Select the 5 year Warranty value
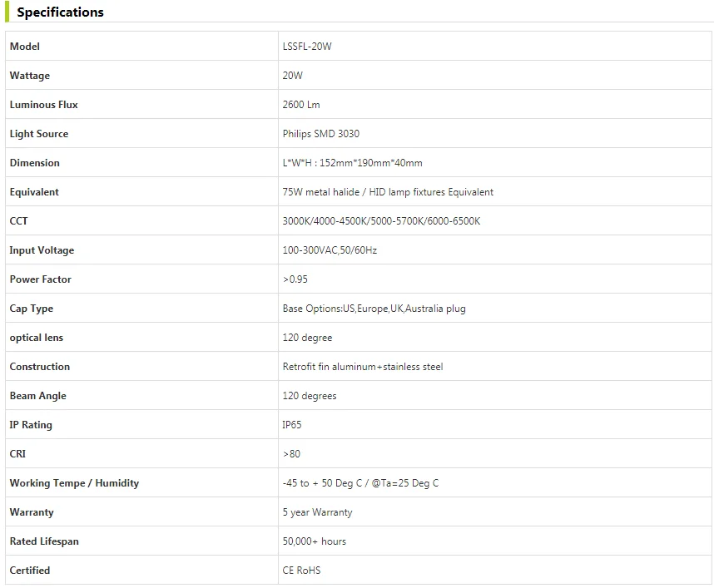The height and width of the screenshot is (588, 714). [317, 512]
